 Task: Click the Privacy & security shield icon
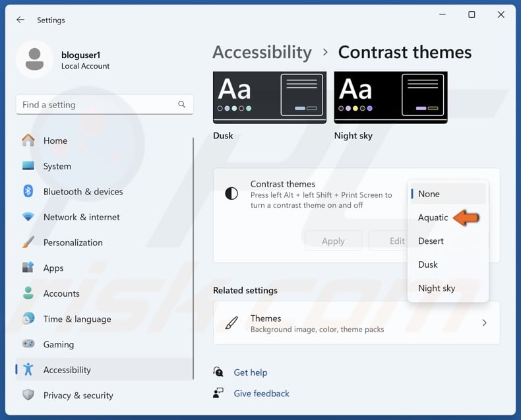[28, 395]
